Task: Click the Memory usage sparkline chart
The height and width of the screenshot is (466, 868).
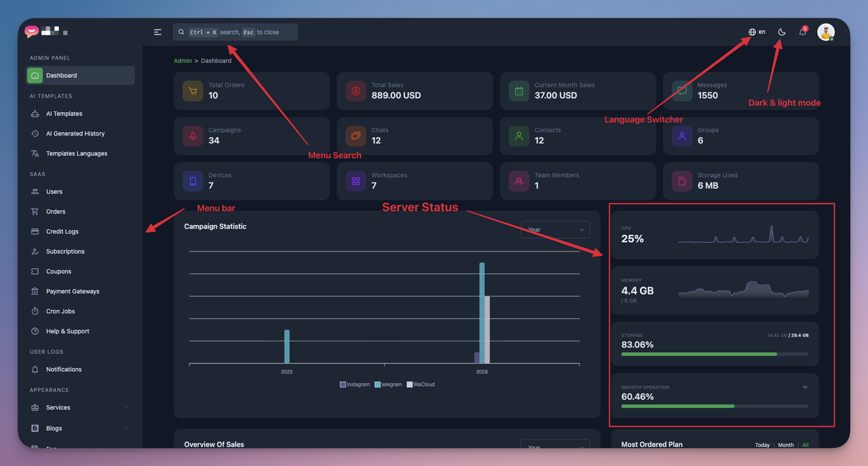Action: (x=743, y=290)
